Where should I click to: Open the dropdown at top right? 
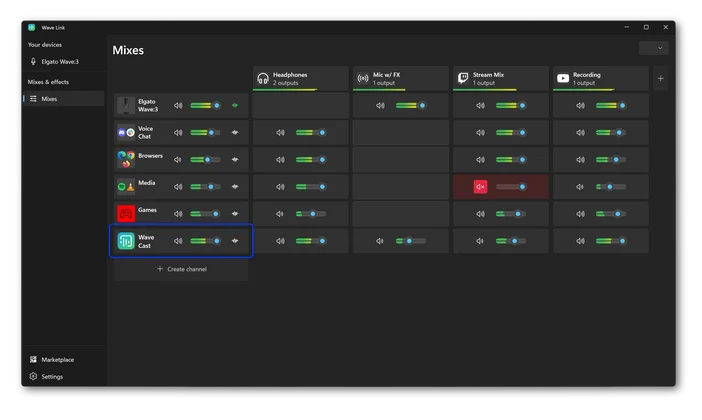point(654,48)
